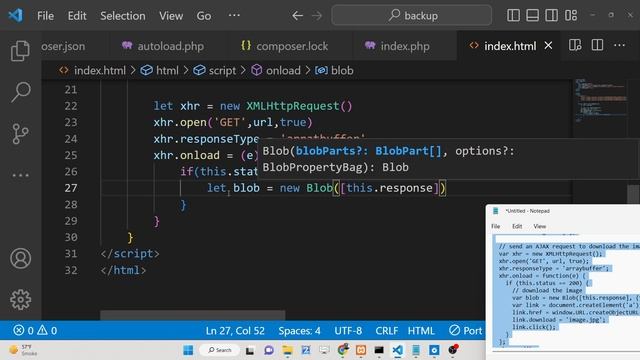640x360 pixels.
Task: Click the backup command center search box
Action: (411, 16)
